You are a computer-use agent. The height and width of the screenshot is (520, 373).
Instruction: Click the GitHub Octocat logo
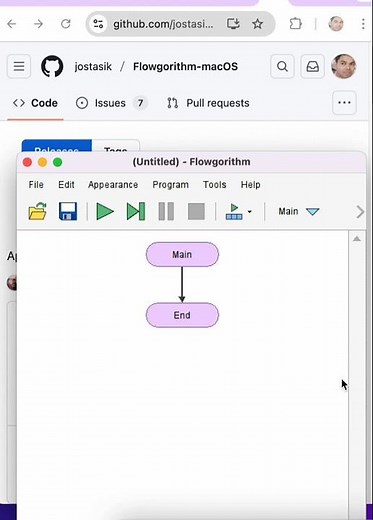[52, 66]
